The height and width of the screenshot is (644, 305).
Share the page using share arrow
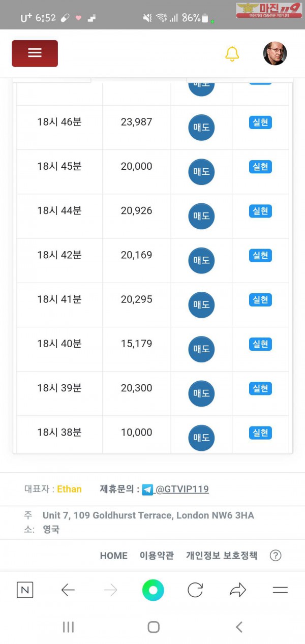[237, 590]
